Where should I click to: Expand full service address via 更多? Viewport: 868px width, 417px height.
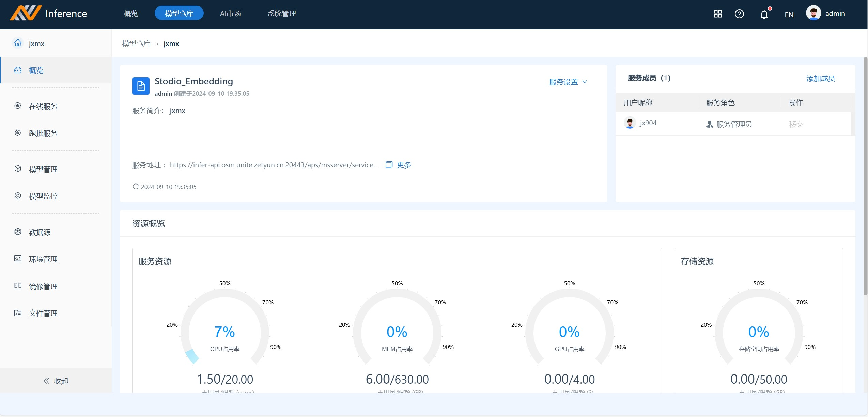pos(404,165)
